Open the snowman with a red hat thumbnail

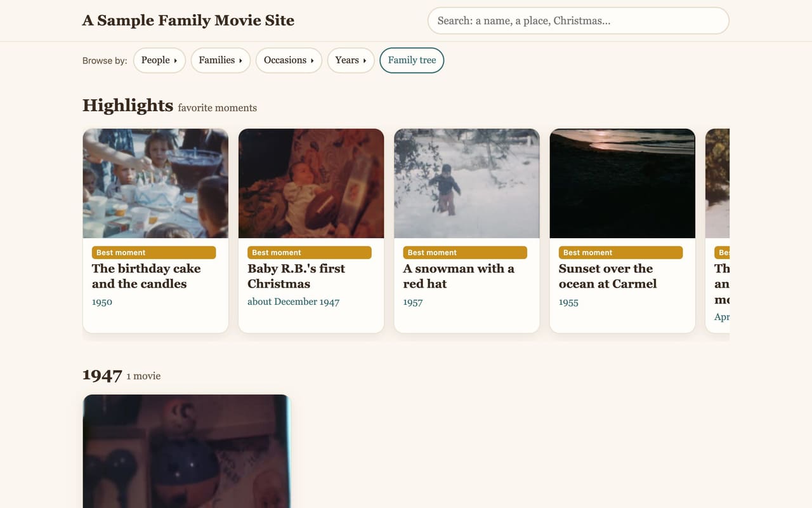pos(467,184)
